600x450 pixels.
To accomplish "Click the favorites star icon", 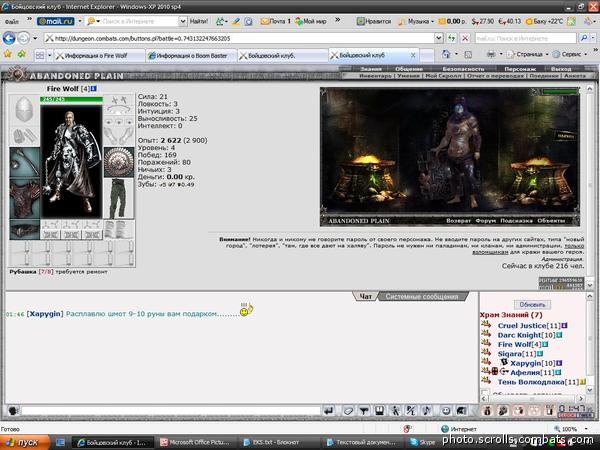I will click(8, 54).
